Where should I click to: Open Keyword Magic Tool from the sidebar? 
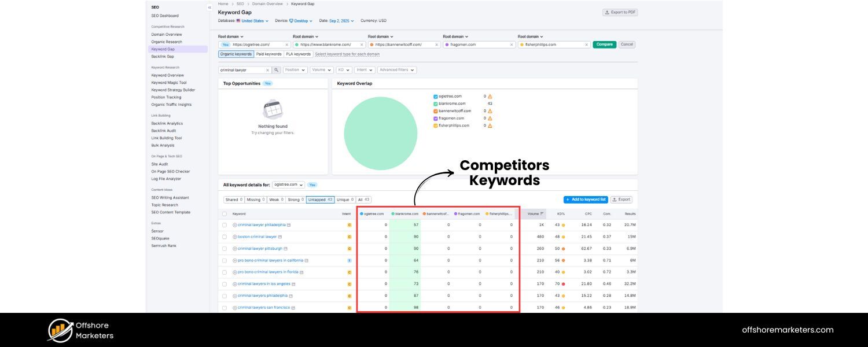point(167,82)
